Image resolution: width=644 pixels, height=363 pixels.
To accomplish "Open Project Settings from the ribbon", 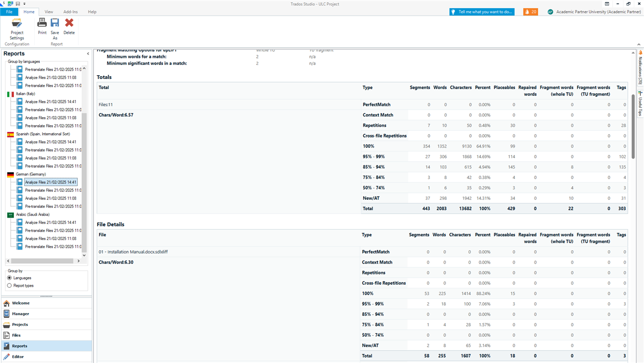I will click(x=17, y=28).
